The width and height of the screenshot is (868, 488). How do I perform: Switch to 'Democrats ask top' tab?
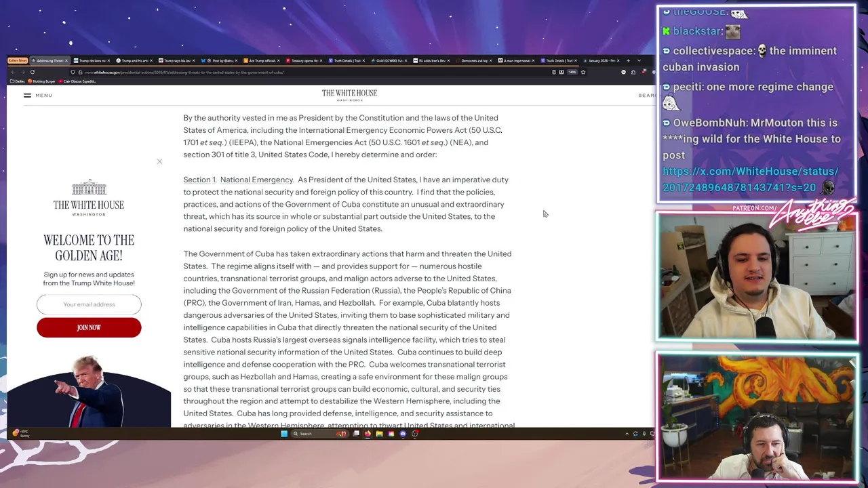coord(473,60)
